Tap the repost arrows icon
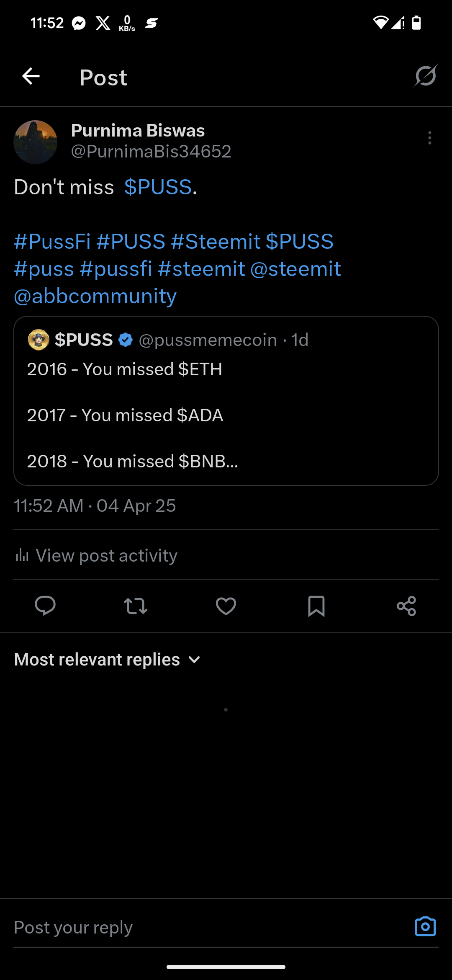The image size is (452, 980). click(x=136, y=606)
